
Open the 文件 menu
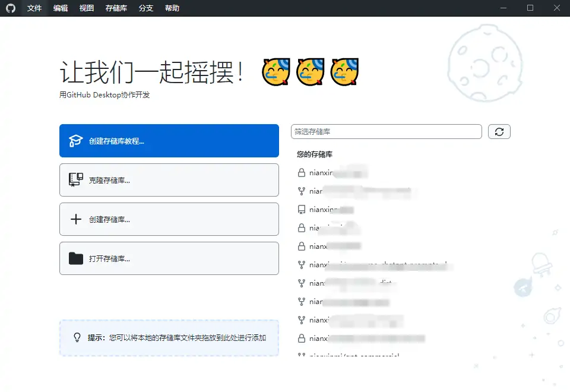[34, 8]
